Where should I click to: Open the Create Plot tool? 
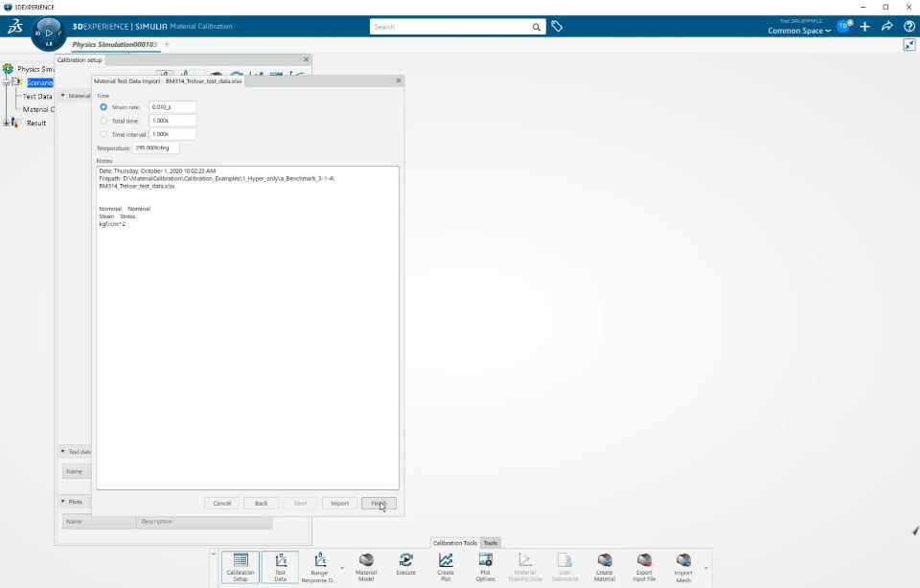pyautogui.click(x=446, y=567)
